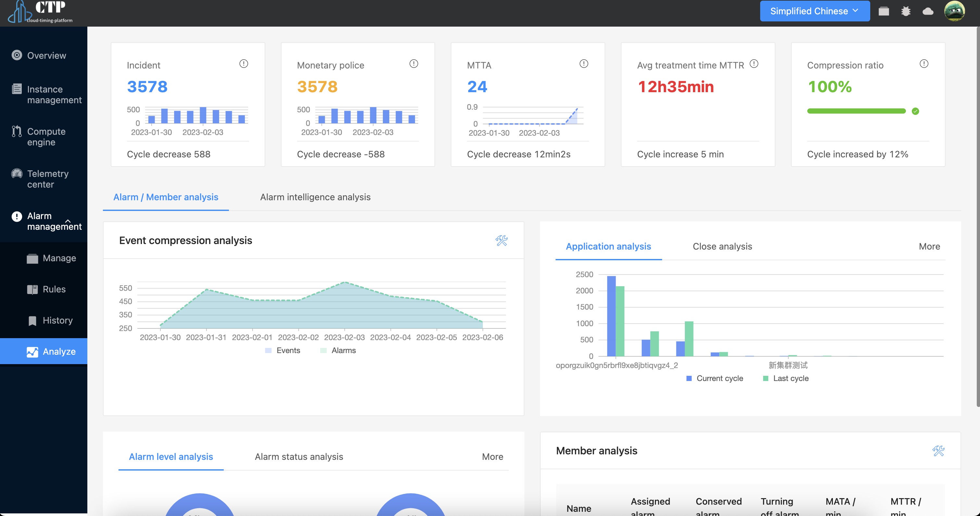Click the Rules book icon
Viewport: 980px width, 516px height.
[32, 289]
